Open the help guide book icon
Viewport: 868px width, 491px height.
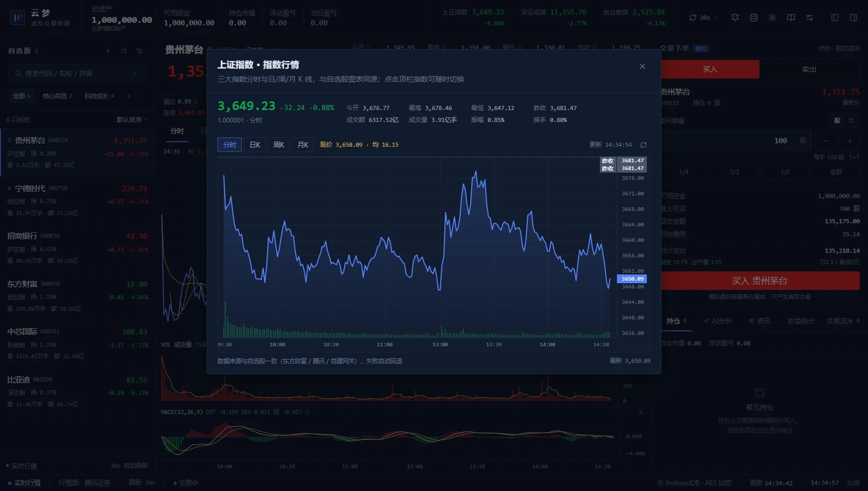tap(791, 18)
